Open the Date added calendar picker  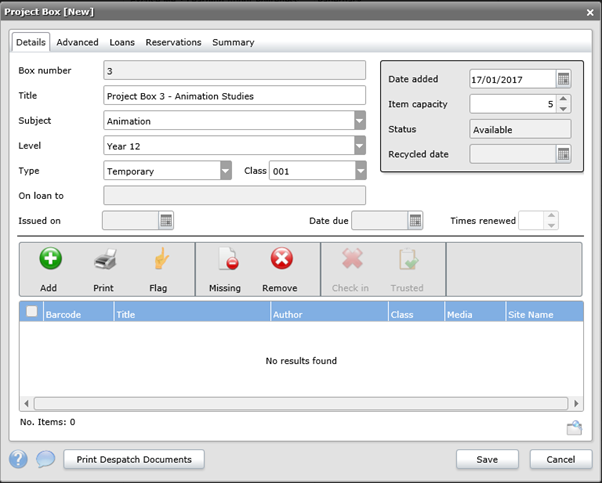tap(563, 79)
